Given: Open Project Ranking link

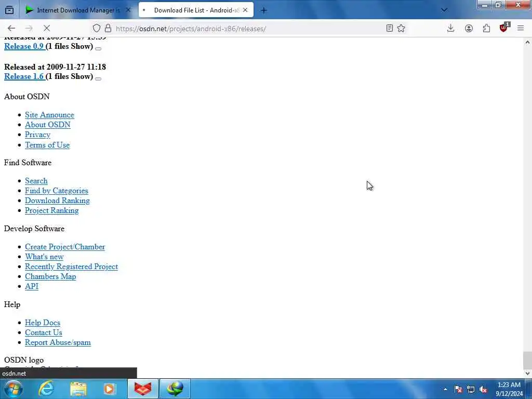Looking at the screenshot, I should click(x=52, y=210).
